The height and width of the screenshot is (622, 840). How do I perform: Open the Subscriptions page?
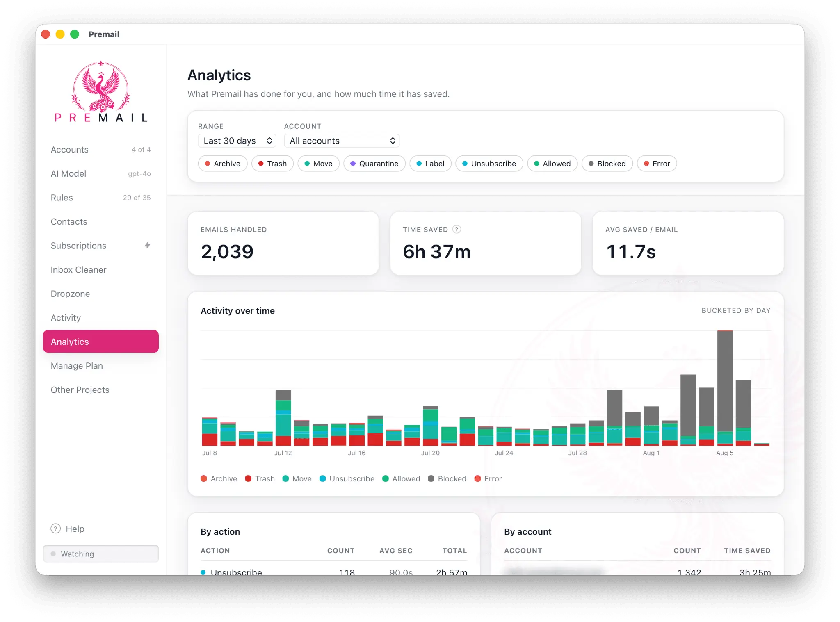100,246
